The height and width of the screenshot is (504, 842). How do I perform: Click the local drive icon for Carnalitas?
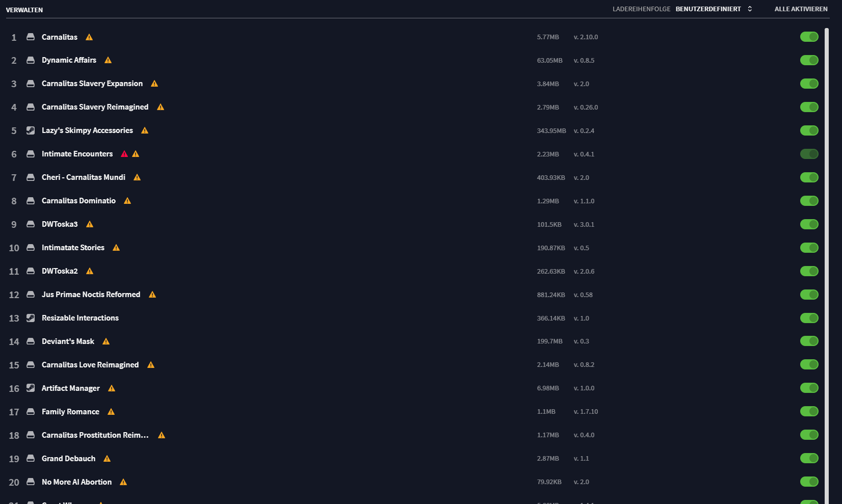tap(31, 37)
